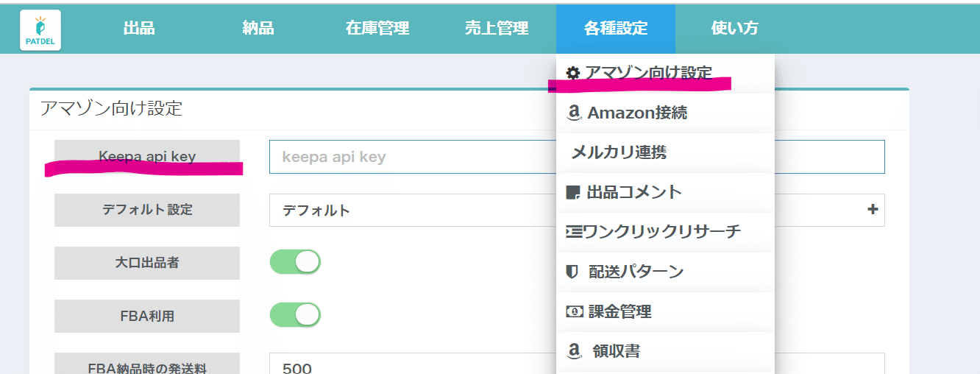Click the FBA納品時の発送料 value field
This screenshot has height=374, width=980.
click(x=412, y=366)
